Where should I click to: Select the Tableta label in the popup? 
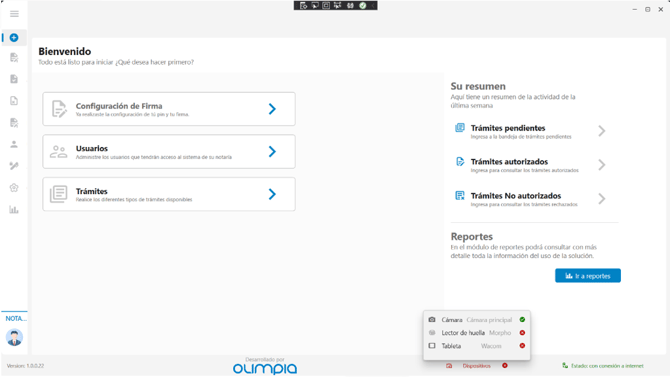click(x=451, y=346)
